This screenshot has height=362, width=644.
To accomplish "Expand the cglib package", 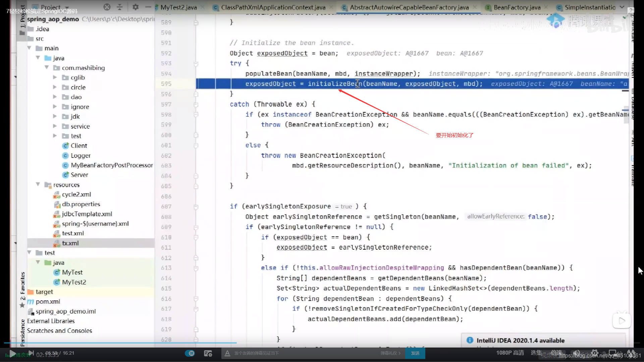I will pyautogui.click(x=55, y=77).
